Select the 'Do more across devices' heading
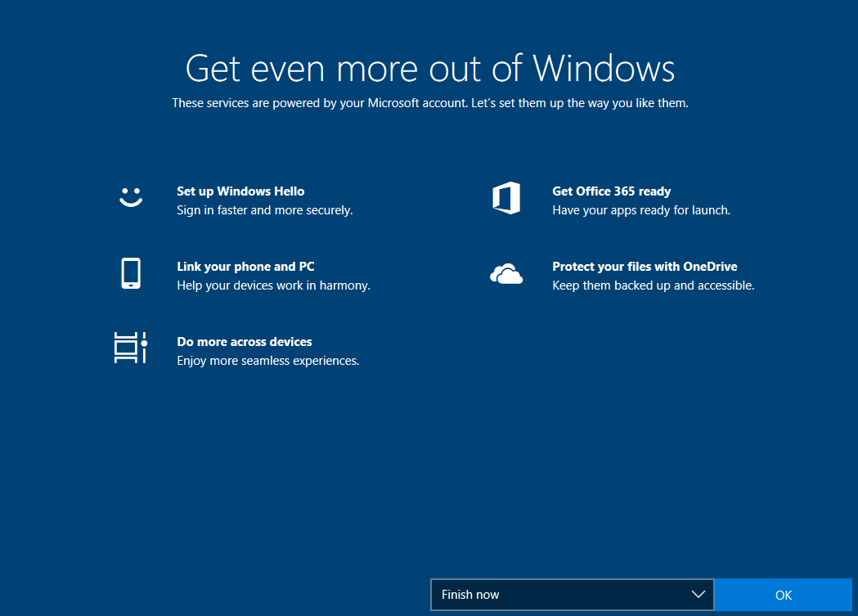This screenshot has width=858, height=616. click(244, 342)
